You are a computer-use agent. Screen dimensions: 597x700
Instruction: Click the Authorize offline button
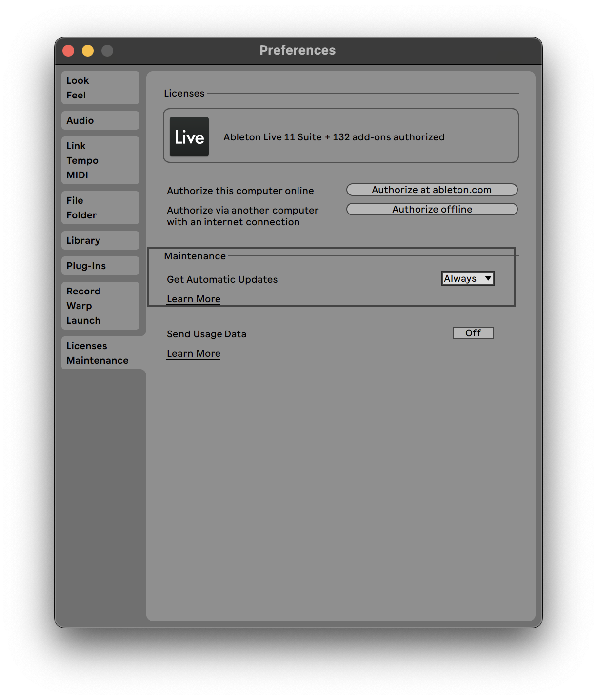[432, 209]
